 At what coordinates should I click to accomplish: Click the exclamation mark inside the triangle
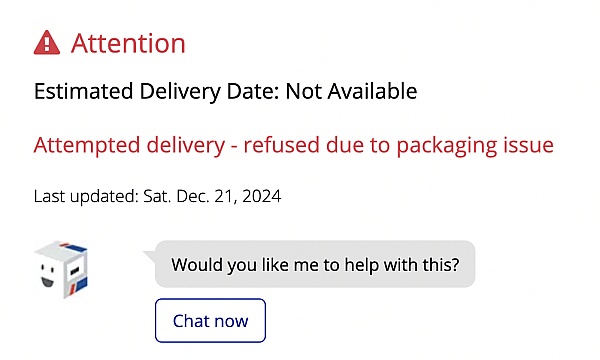pos(47,44)
